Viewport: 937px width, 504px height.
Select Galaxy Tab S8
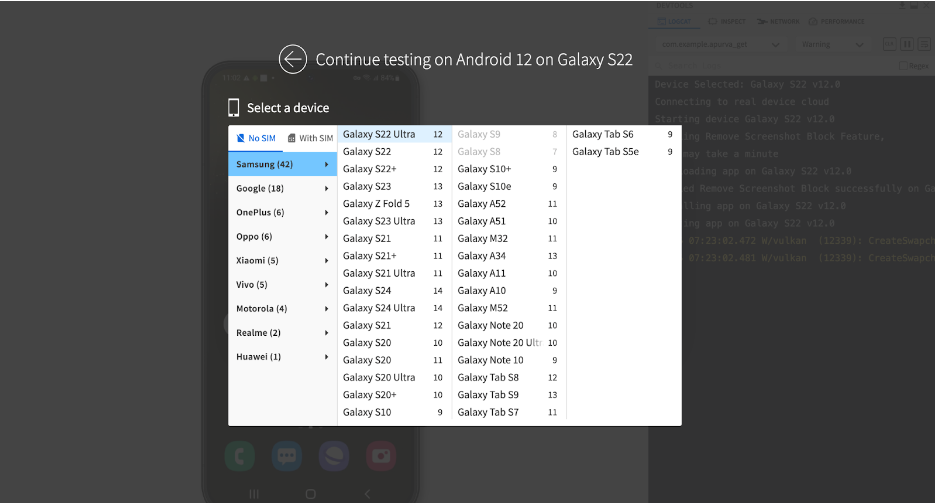[509, 377]
